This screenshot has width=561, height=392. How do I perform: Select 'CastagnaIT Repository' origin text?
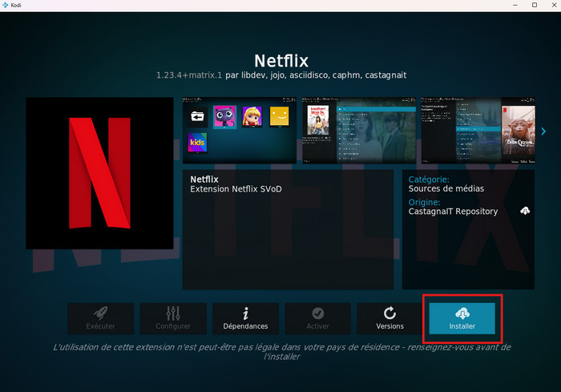453,212
